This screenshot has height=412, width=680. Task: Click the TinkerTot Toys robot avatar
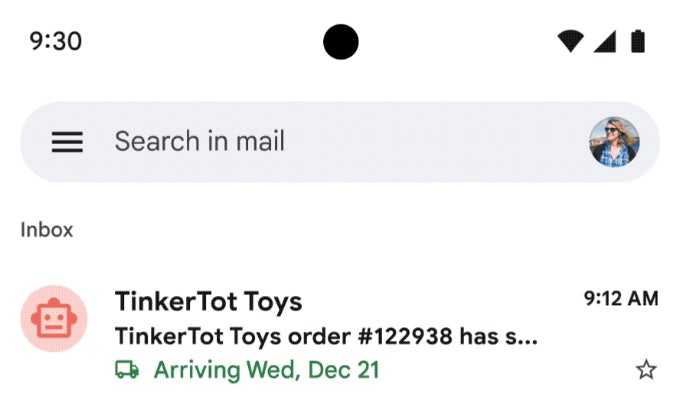pyautogui.click(x=54, y=318)
